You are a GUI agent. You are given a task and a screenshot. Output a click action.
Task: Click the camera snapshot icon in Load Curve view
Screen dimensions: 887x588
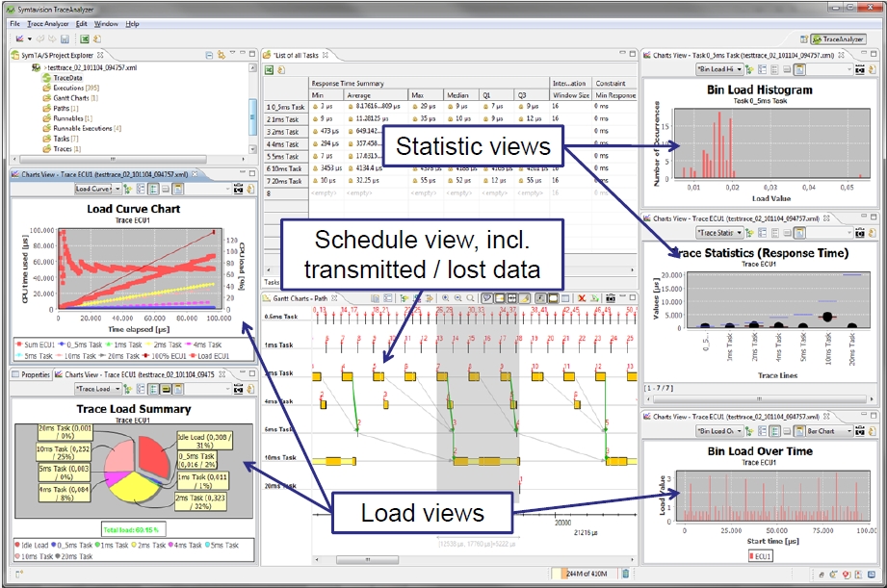coord(238,189)
